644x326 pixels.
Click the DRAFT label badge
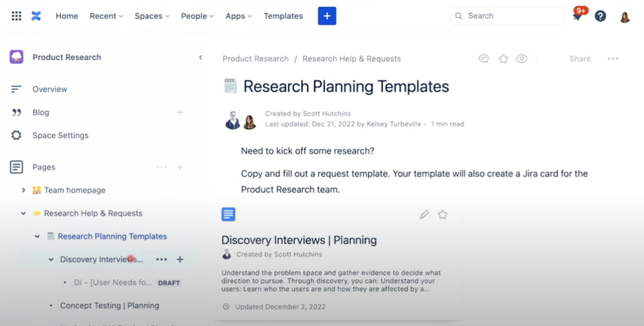[x=169, y=283]
